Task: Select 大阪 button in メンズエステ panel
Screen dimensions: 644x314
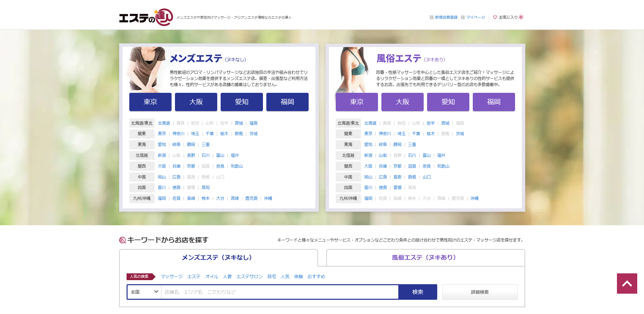Action: [x=196, y=102]
